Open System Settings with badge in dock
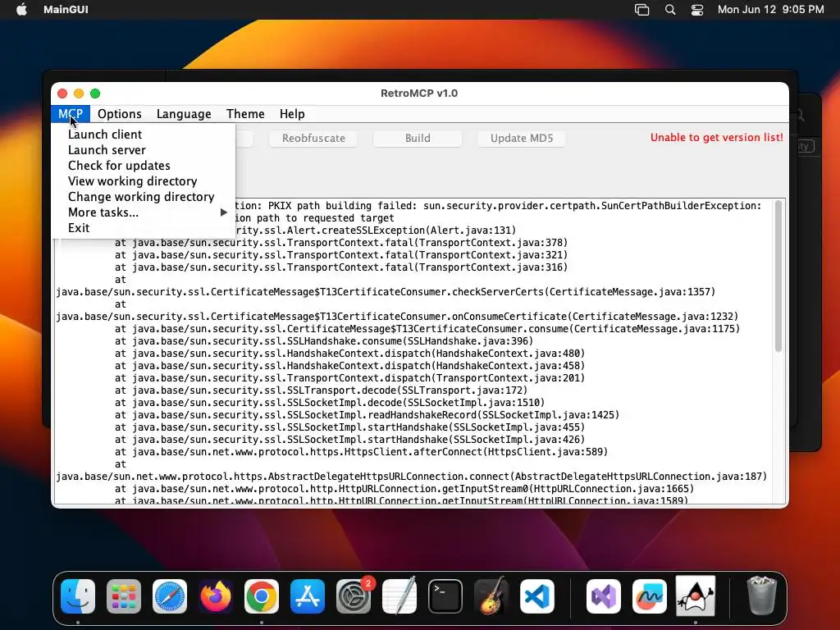This screenshot has height=630, width=840. [x=354, y=596]
